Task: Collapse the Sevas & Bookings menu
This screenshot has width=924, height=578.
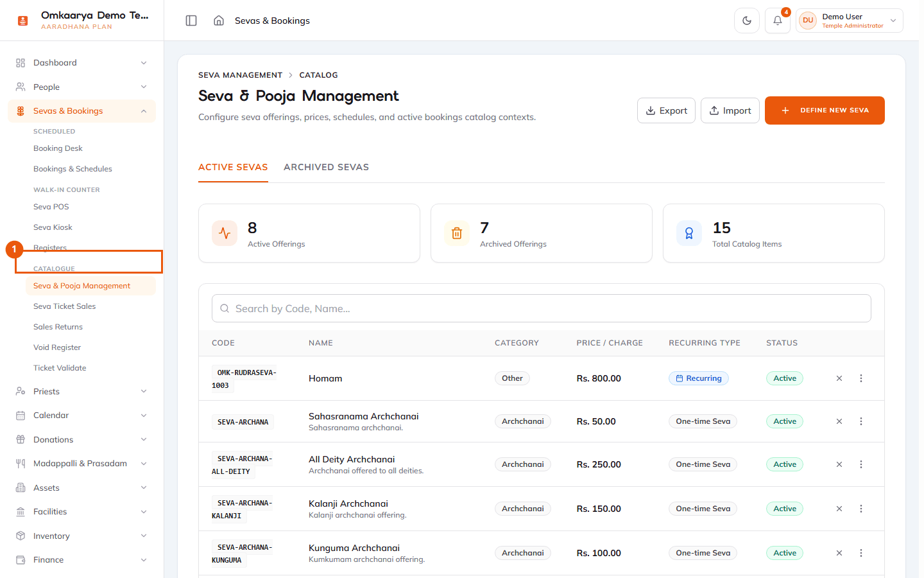Action: tap(81, 111)
